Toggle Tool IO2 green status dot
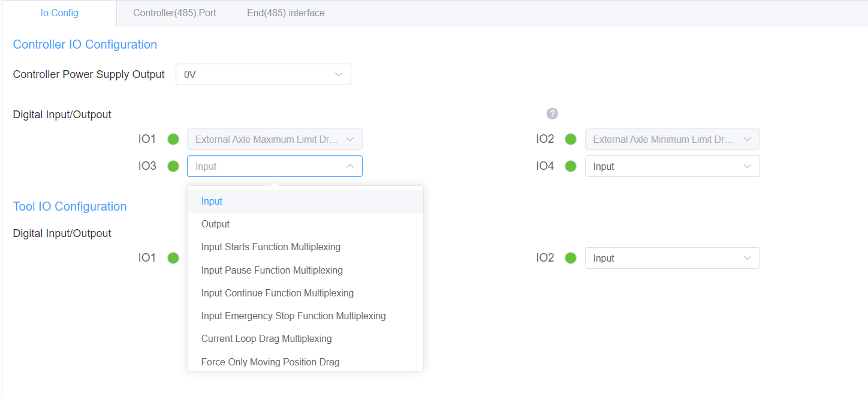Image resolution: width=868 pixels, height=399 pixels. tap(571, 258)
